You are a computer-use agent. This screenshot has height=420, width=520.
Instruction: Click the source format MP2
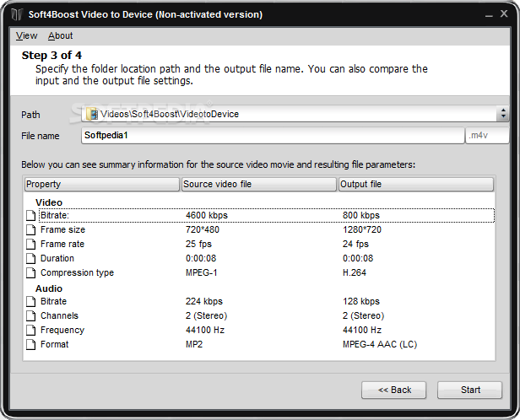point(194,344)
